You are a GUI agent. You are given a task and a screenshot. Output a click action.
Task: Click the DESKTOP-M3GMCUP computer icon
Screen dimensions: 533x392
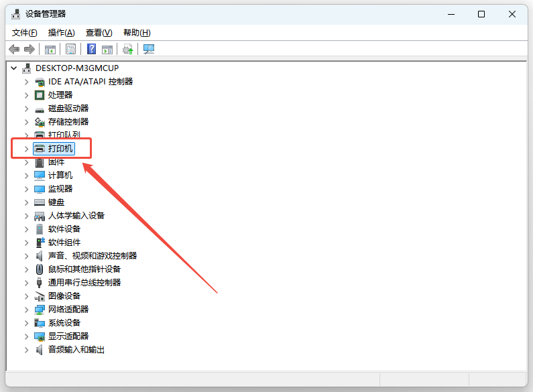[27, 68]
